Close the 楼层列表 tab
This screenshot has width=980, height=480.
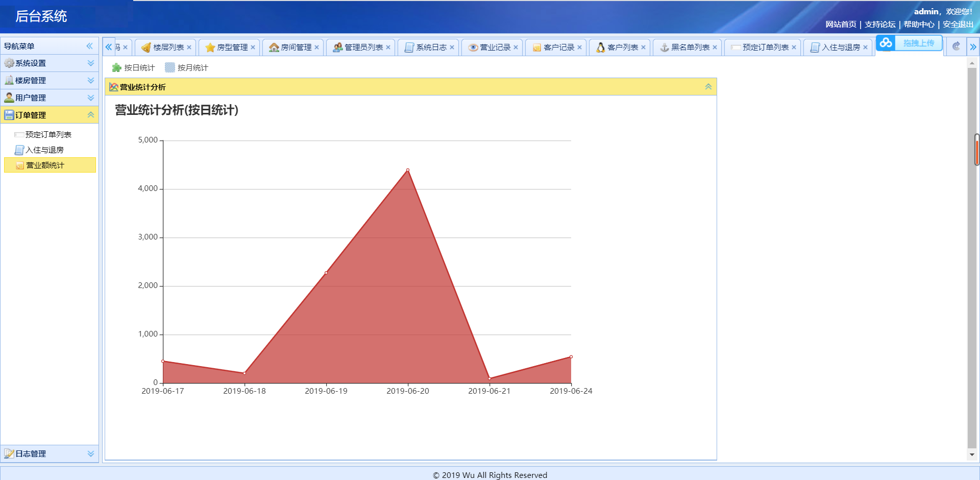(x=189, y=47)
